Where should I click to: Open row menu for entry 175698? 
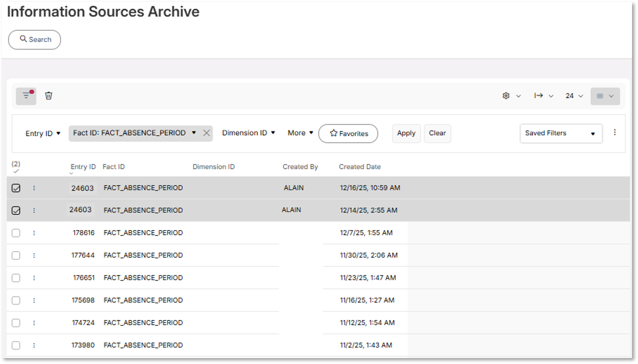[34, 300]
